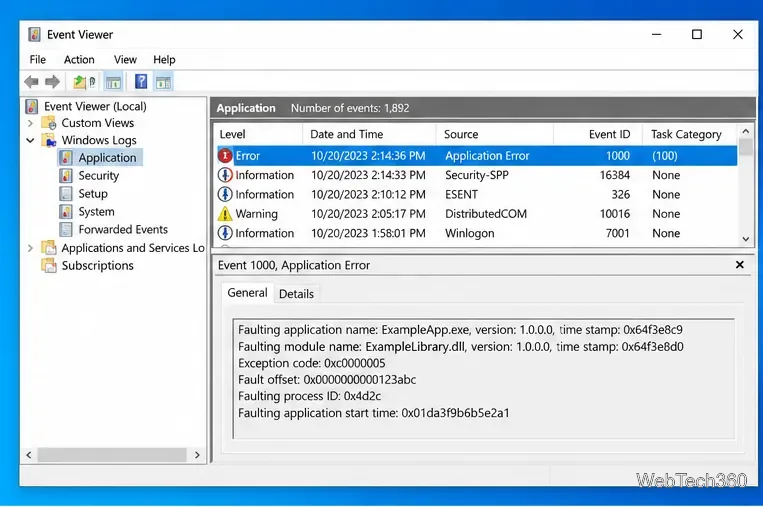Expand Applications and Services Logs node
This screenshot has height=507, width=763.
(x=30, y=248)
